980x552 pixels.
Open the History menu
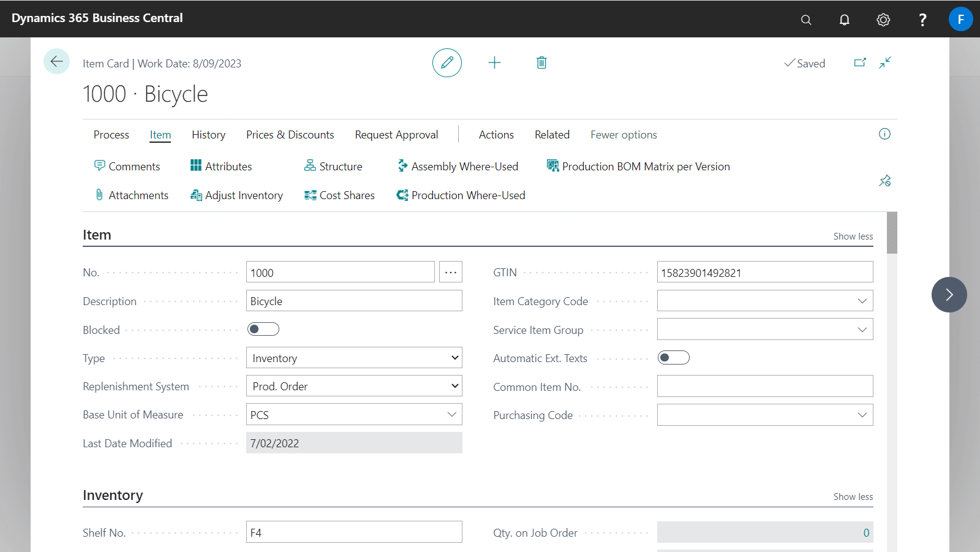click(x=208, y=135)
